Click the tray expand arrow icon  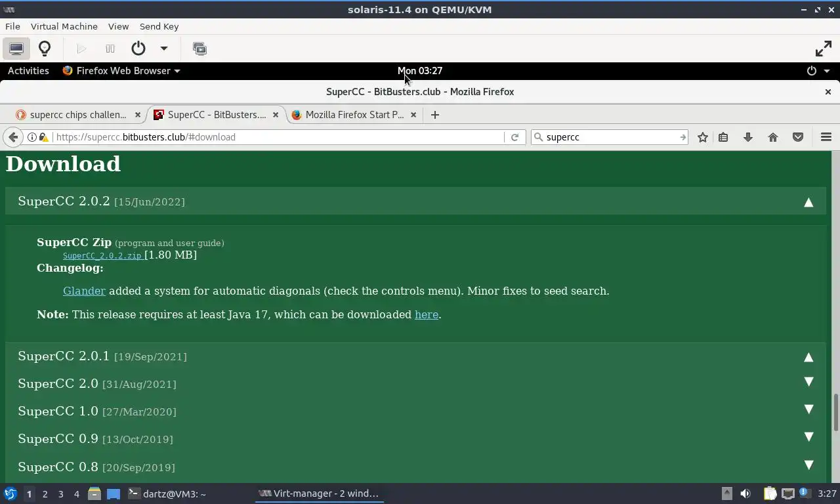click(726, 493)
